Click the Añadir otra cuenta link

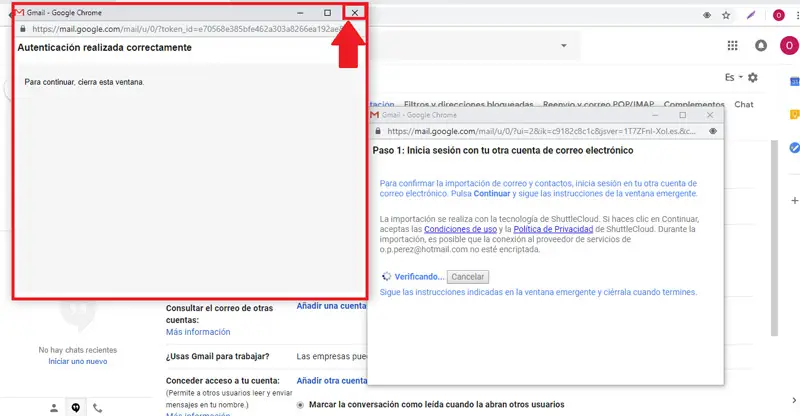332,381
